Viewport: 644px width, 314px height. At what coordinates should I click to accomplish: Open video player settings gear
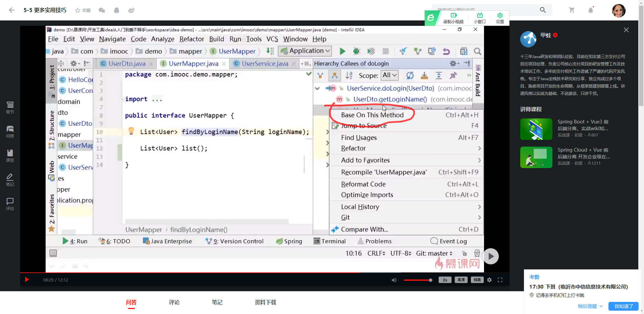tap(489, 280)
